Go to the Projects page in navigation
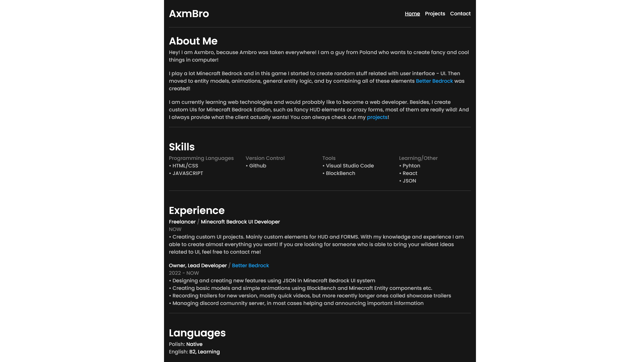644x362 pixels. (435, 14)
